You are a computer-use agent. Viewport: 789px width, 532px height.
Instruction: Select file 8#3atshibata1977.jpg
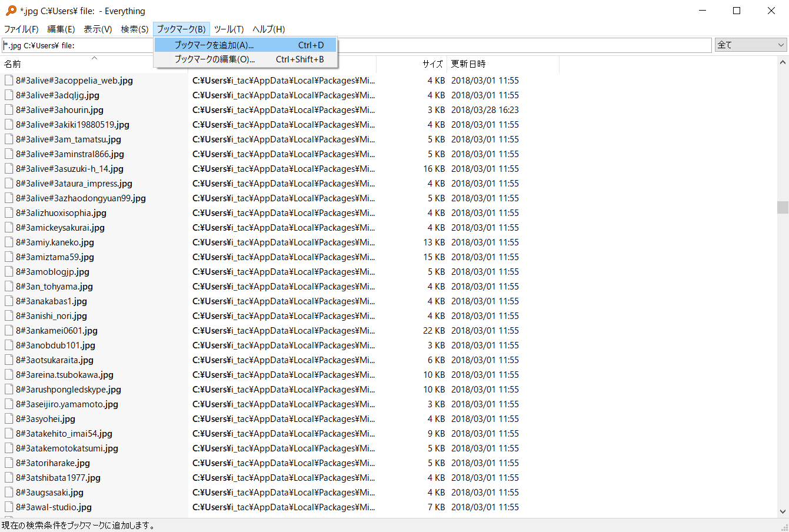tap(58, 478)
